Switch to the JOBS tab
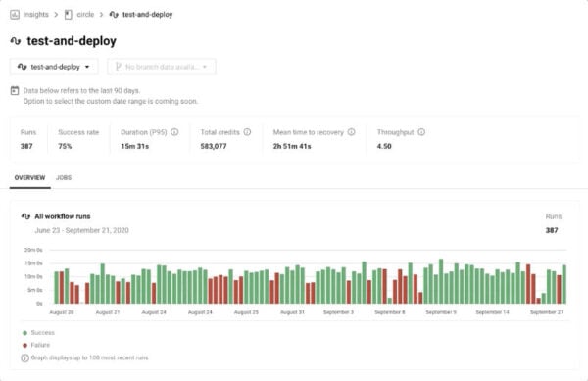The image size is (588, 381). (x=64, y=178)
